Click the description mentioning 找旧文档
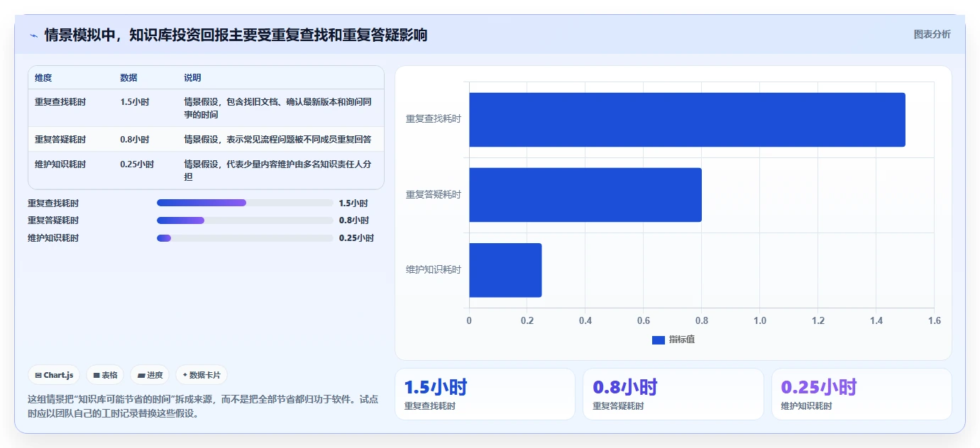 click(x=277, y=108)
